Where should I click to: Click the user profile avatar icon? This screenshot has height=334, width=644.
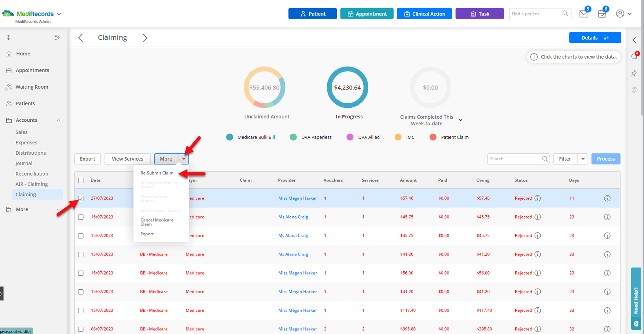620,14
